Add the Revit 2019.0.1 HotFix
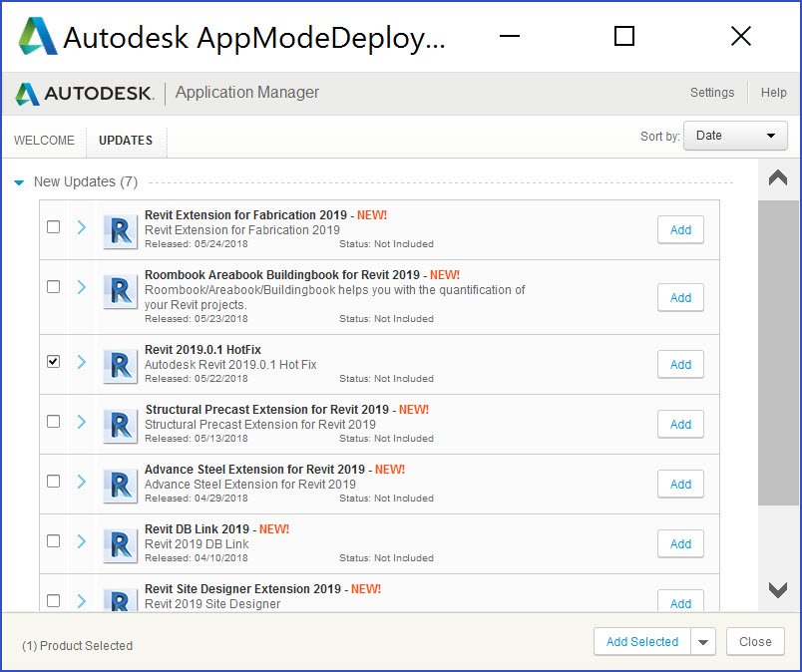The image size is (802, 672). click(x=680, y=365)
